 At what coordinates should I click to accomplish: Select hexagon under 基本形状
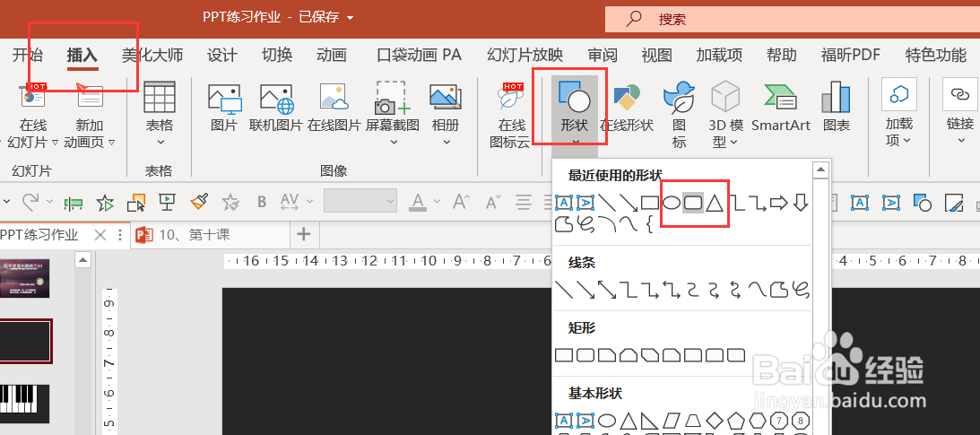point(758,420)
